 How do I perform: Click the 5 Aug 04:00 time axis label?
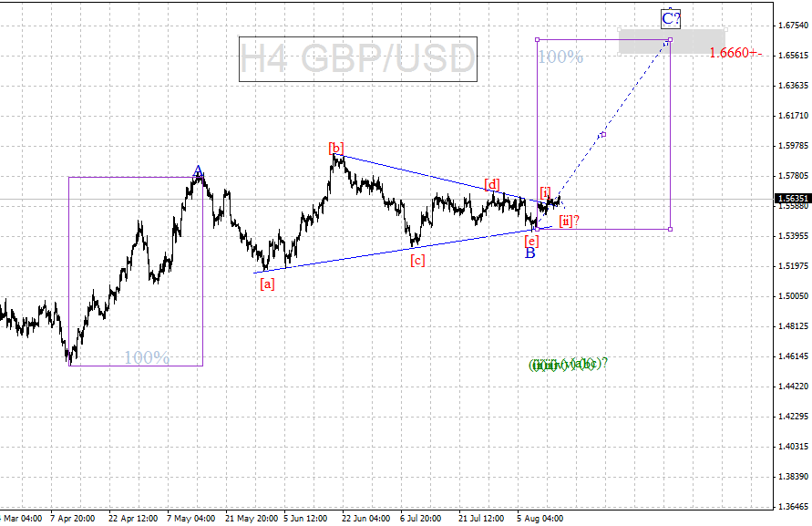pos(540,518)
